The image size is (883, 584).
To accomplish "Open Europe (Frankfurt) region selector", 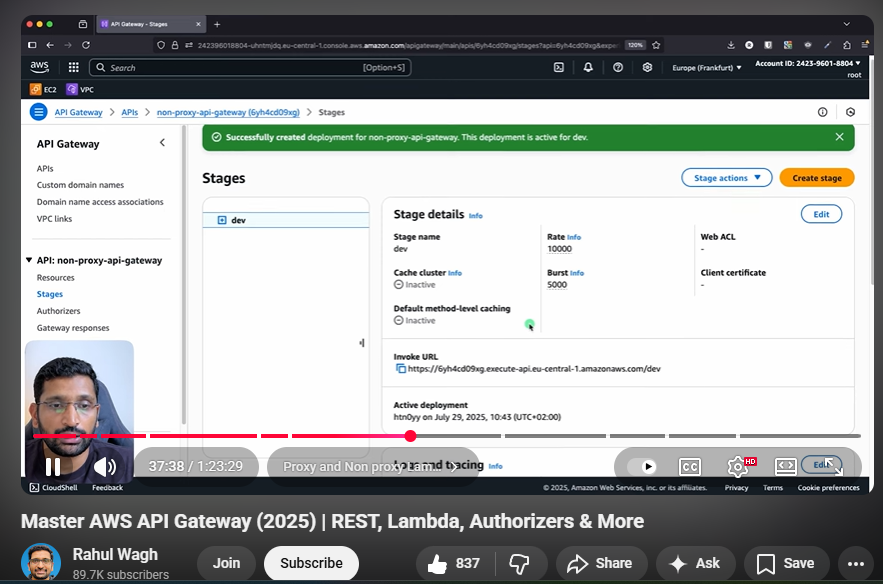I will coord(707,68).
